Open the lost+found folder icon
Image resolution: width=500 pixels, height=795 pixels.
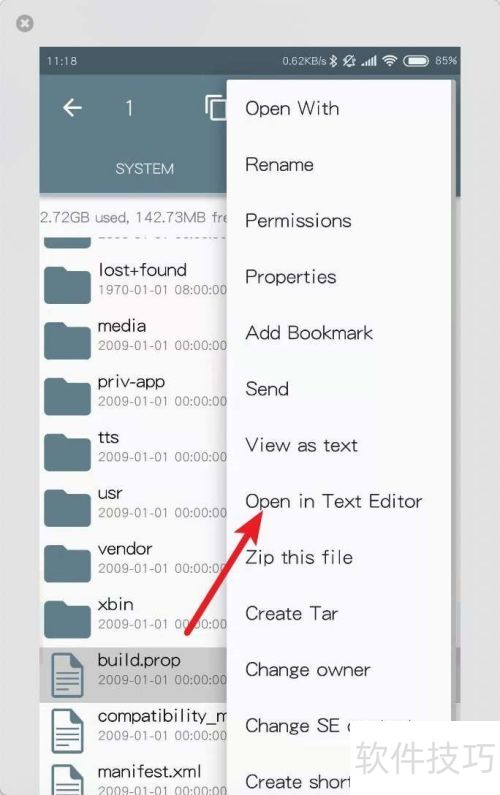(67, 285)
